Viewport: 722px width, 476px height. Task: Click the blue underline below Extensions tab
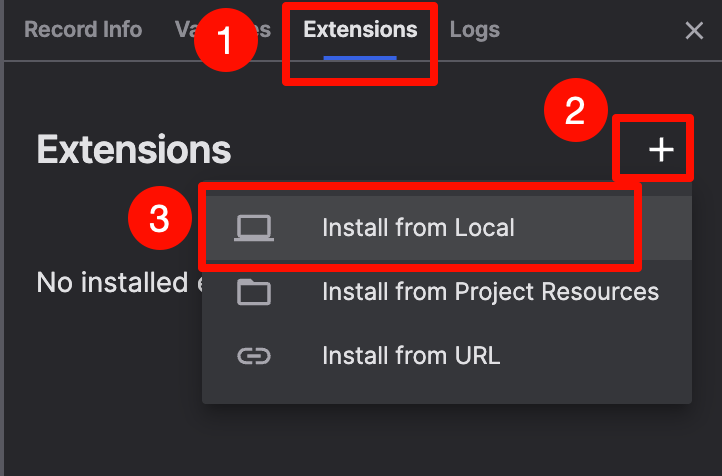coord(360,57)
